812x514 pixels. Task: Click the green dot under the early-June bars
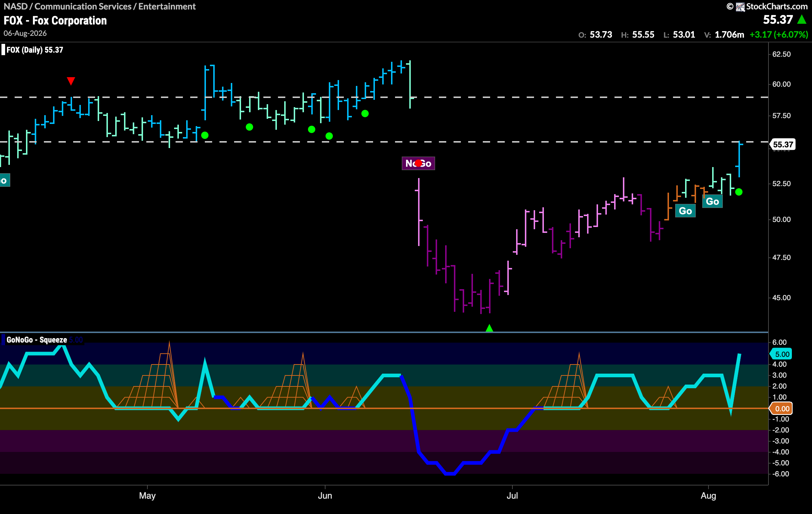tap(329, 136)
